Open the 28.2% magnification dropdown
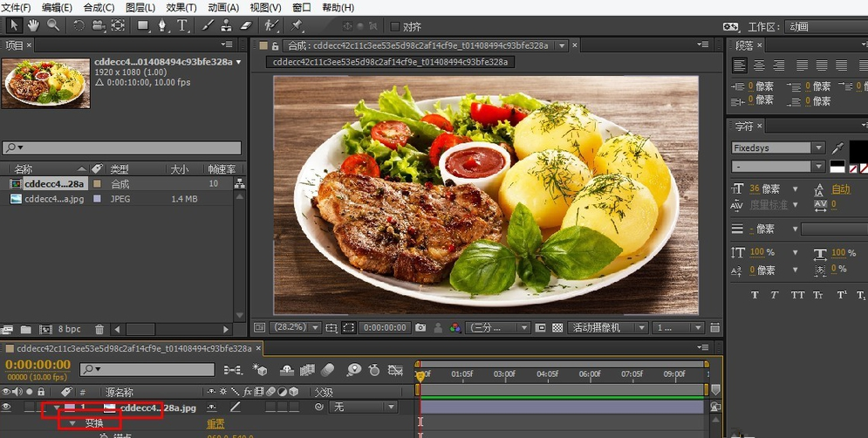The image size is (868, 438). tap(293, 327)
